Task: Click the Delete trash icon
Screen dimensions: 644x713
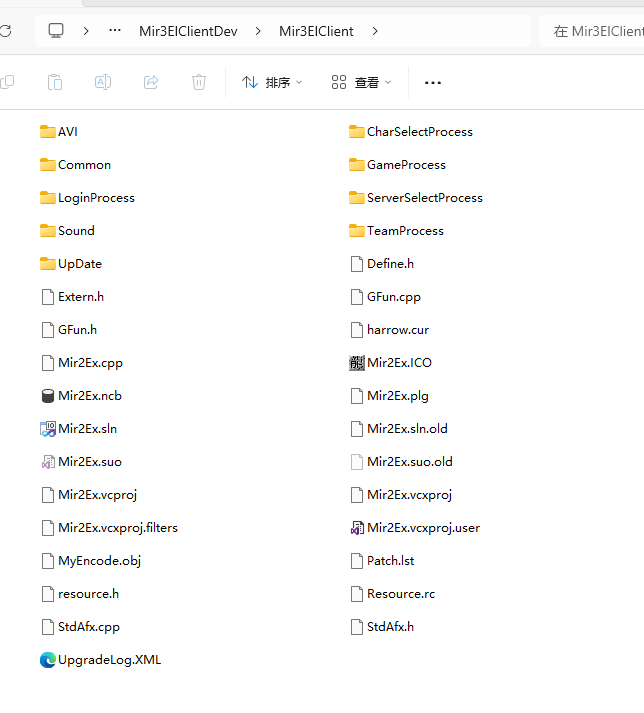Action: point(199,82)
